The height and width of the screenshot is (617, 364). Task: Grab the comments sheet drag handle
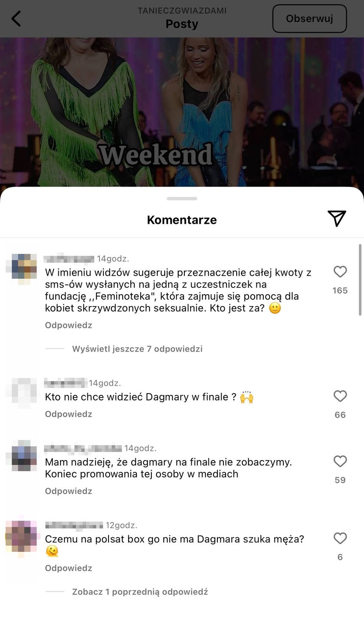pyautogui.click(x=182, y=199)
